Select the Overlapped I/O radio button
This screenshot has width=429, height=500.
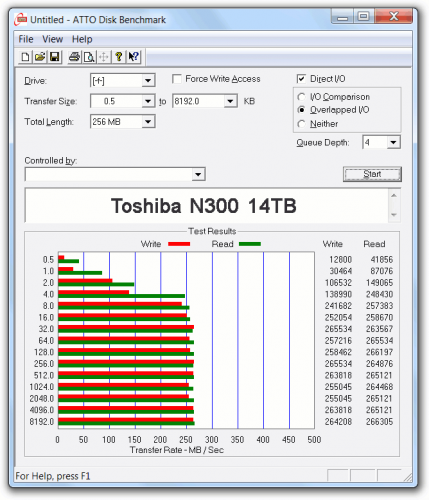pyautogui.click(x=302, y=110)
